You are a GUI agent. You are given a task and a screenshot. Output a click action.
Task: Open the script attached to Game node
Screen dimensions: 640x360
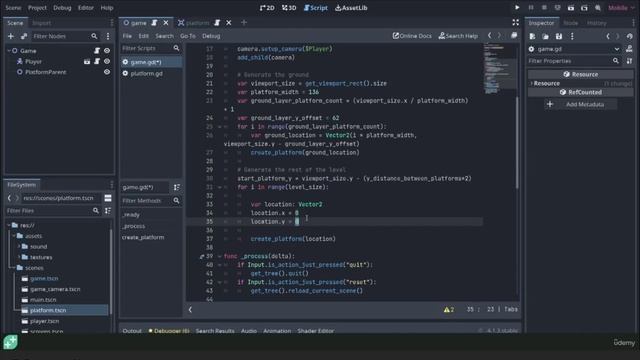tap(97, 51)
